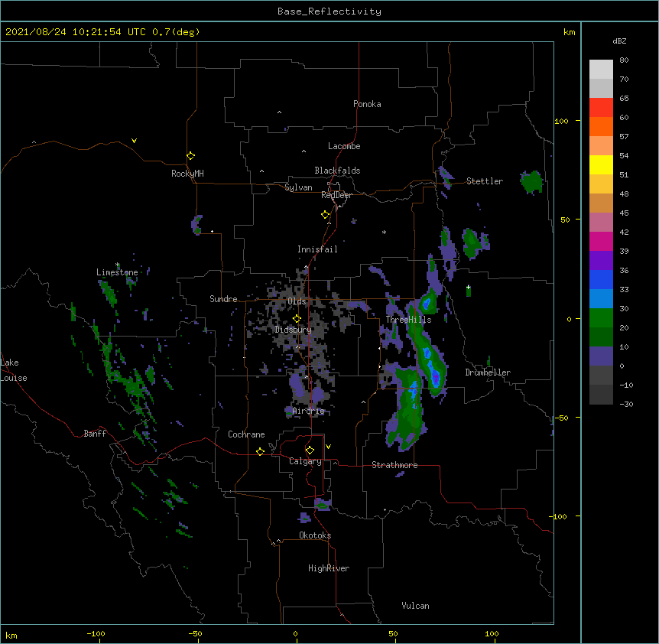Select the Limestone label
659x644 pixels.
[117, 272]
